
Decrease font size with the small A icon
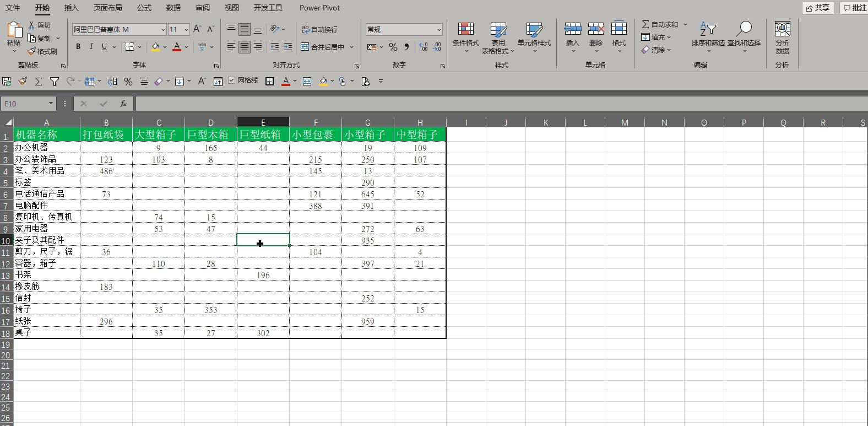tap(210, 29)
